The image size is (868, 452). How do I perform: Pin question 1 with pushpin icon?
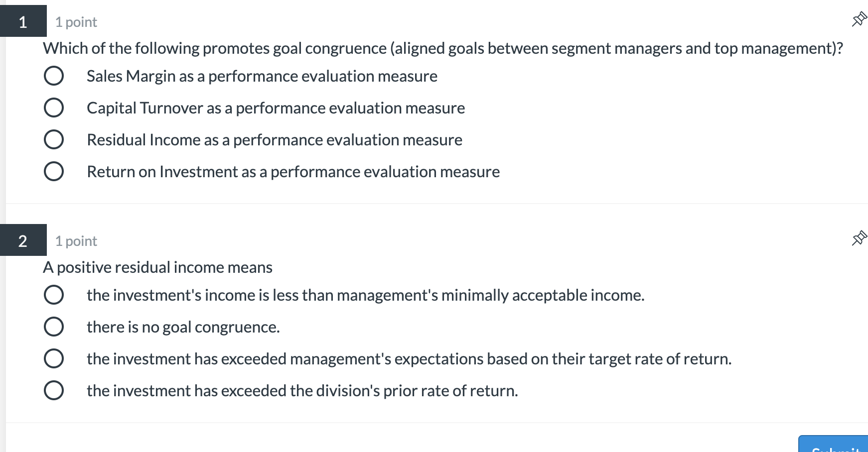pos(859,20)
